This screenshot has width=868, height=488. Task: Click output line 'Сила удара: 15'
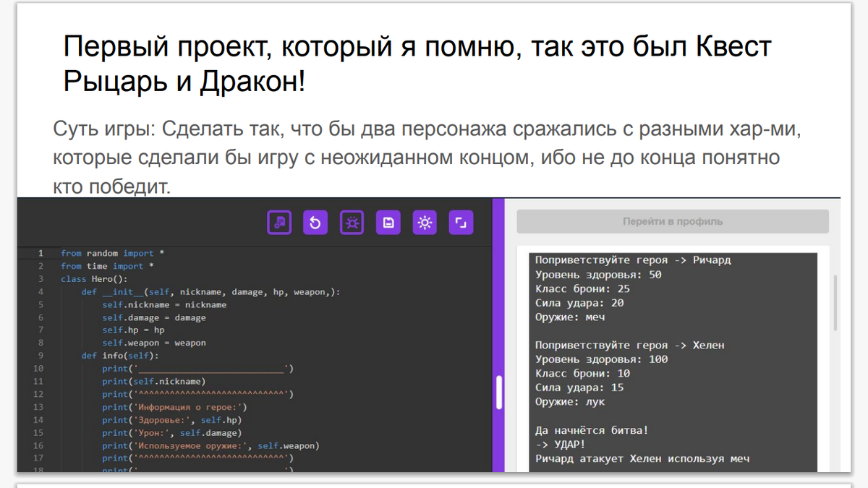[579, 388]
